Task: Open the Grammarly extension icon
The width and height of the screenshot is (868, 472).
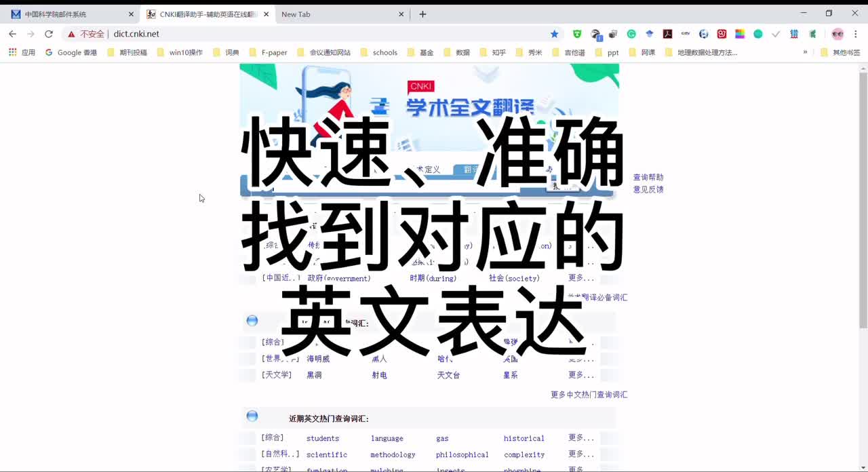Action: (x=631, y=34)
